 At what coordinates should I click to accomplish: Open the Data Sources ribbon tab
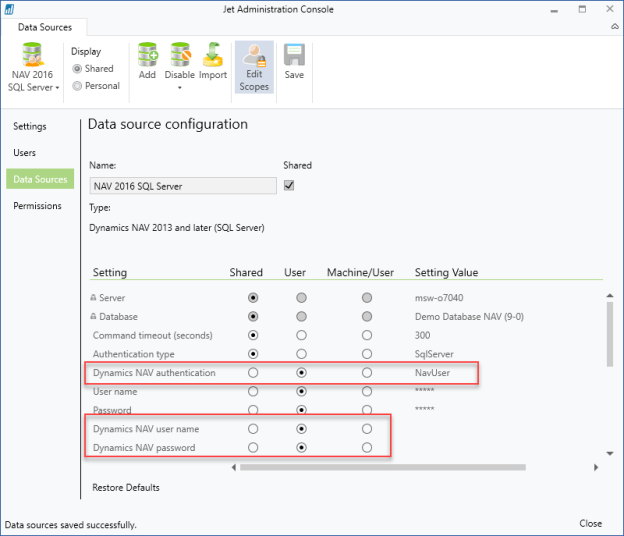point(45,27)
